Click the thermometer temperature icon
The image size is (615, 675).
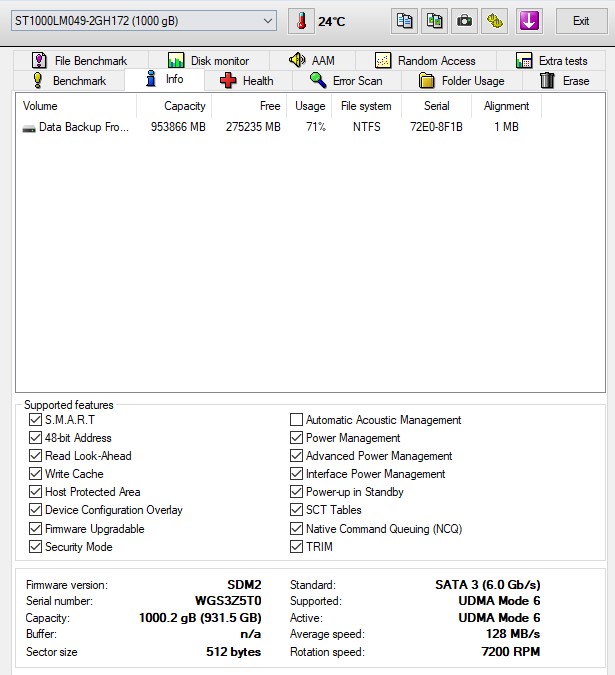[301, 21]
